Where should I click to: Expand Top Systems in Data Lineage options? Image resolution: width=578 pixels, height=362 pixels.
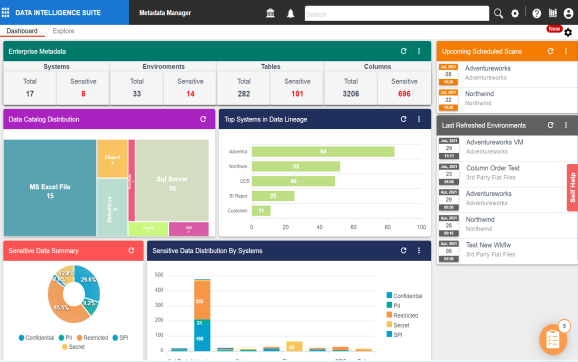pos(419,119)
